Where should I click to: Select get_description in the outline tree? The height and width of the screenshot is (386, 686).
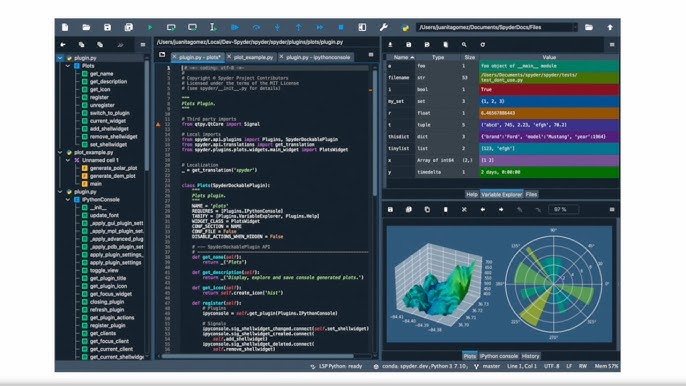coord(108,82)
